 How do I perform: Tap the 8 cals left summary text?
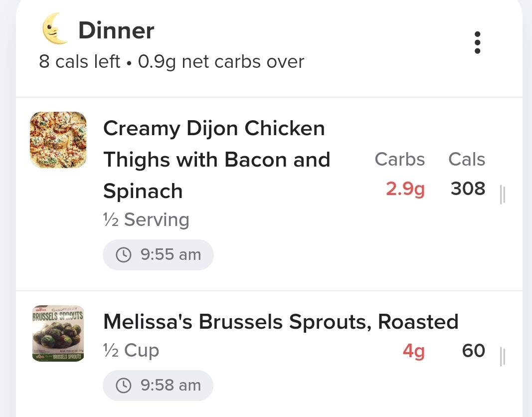[x=79, y=61]
